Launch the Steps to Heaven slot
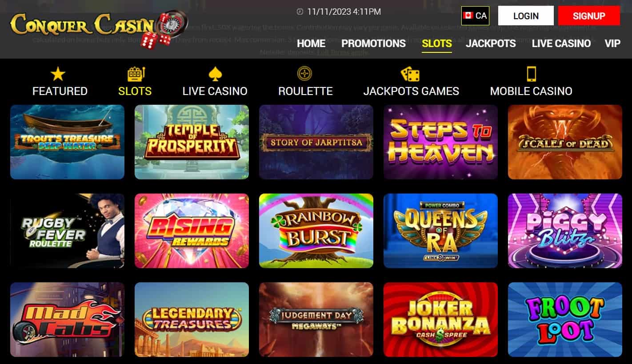Viewport: 632px width, 364px height. click(x=440, y=142)
